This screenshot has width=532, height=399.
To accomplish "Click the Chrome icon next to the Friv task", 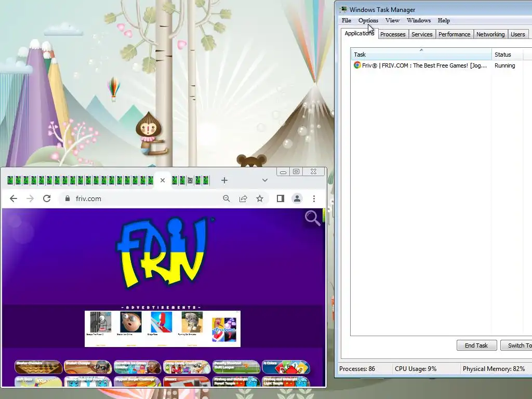I will coord(357,65).
